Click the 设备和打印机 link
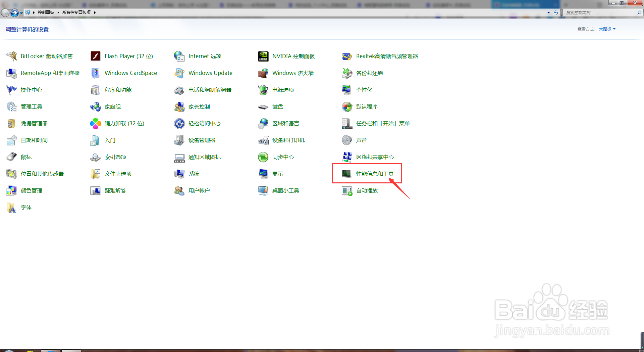Image resolution: width=644 pixels, height=352 pixels. point(288,140)
